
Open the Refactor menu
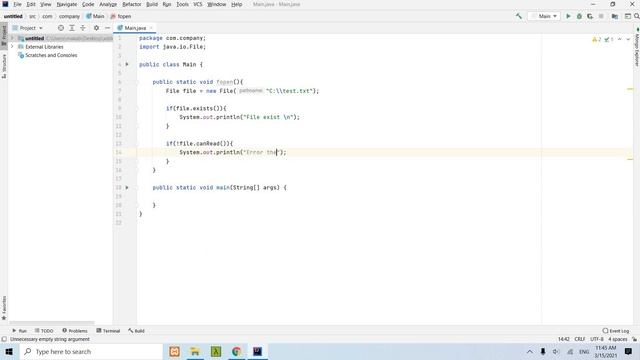pyautogui.click(x=131, y=4)
